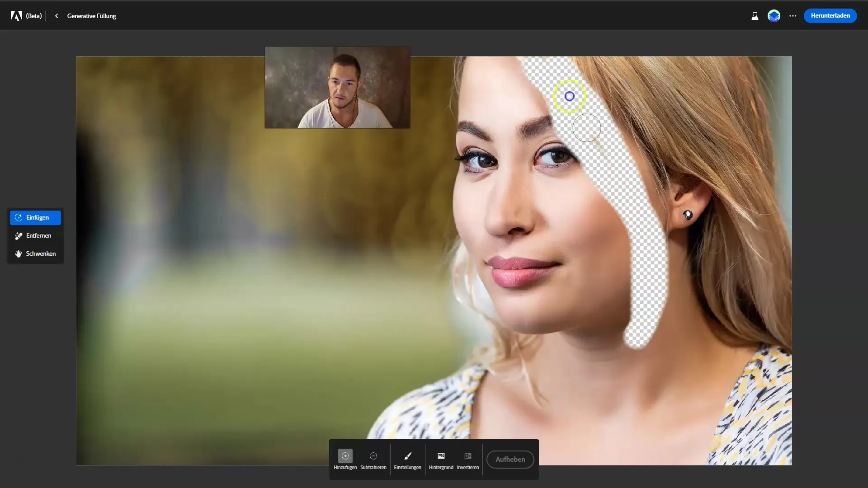Select the Einfügen tool
868x488 pixels.
[x=35, y=218]
